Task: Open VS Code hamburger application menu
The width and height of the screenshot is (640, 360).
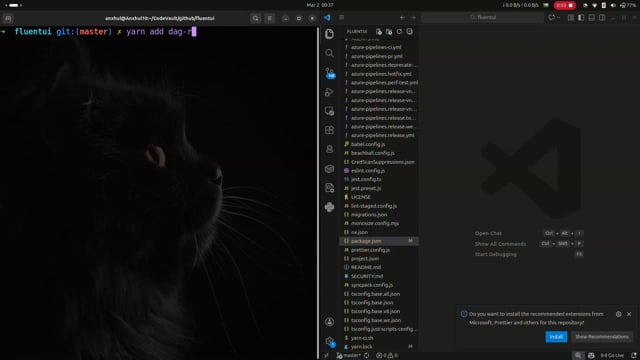Action: 342,18
